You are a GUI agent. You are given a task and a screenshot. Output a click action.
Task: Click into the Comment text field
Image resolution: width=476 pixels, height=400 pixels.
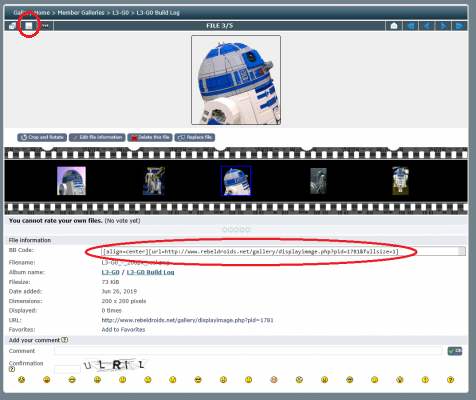pyautogui.click(x=248, y=351)
